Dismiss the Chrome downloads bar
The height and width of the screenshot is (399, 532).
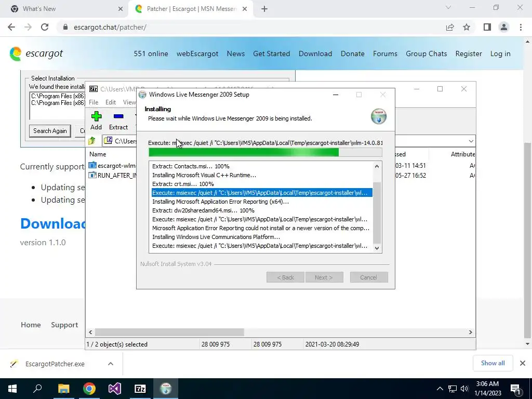(x=523, y=363)
